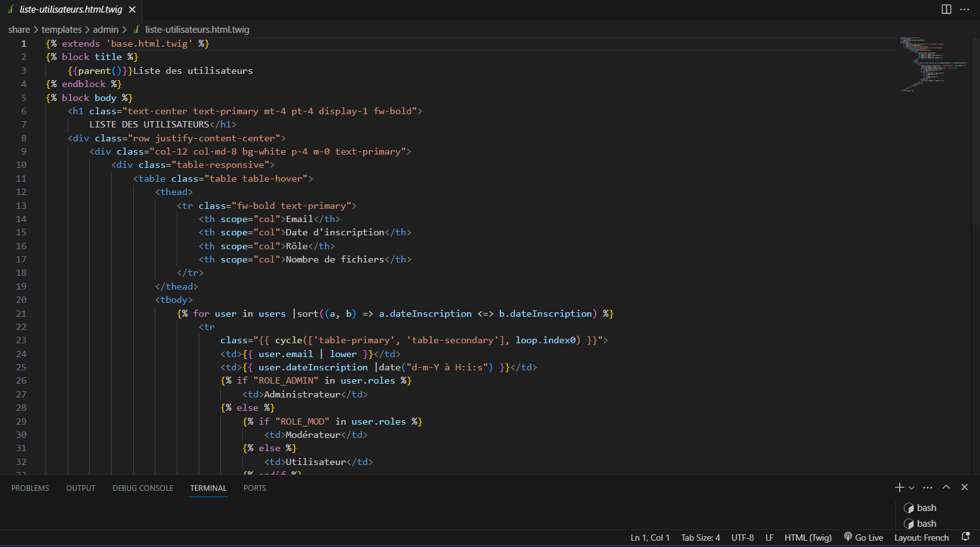Expand the 'templates' breadcrumb folder
This screenshot has width=980, height=547.
61,30
